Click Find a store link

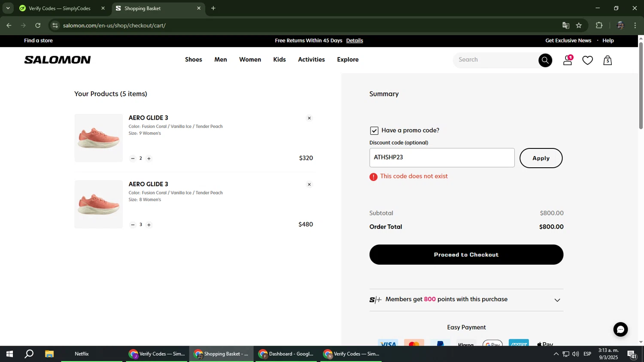39,41
